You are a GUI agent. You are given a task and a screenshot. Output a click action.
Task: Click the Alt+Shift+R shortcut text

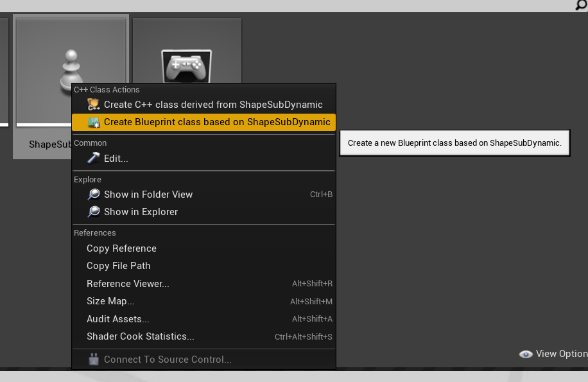312,284
